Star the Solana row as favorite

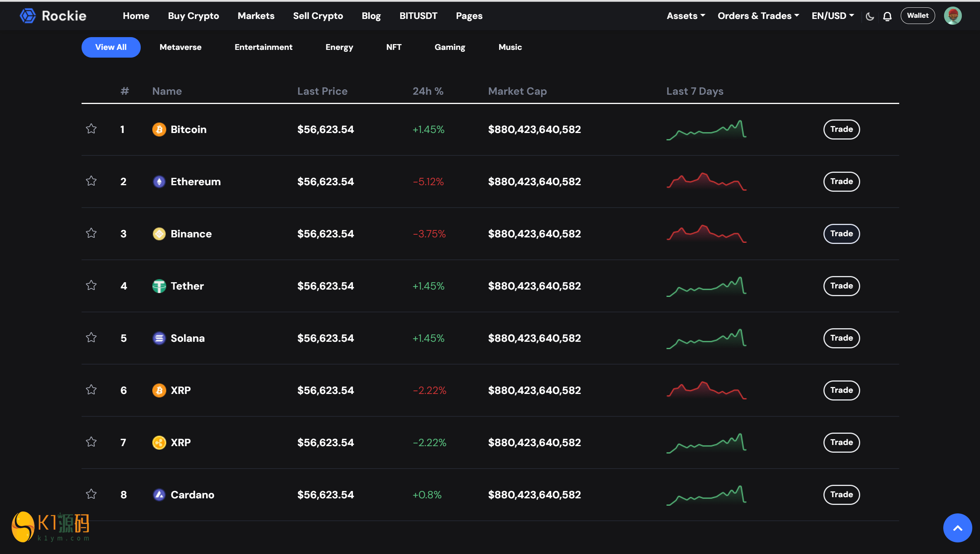[91, 338]
